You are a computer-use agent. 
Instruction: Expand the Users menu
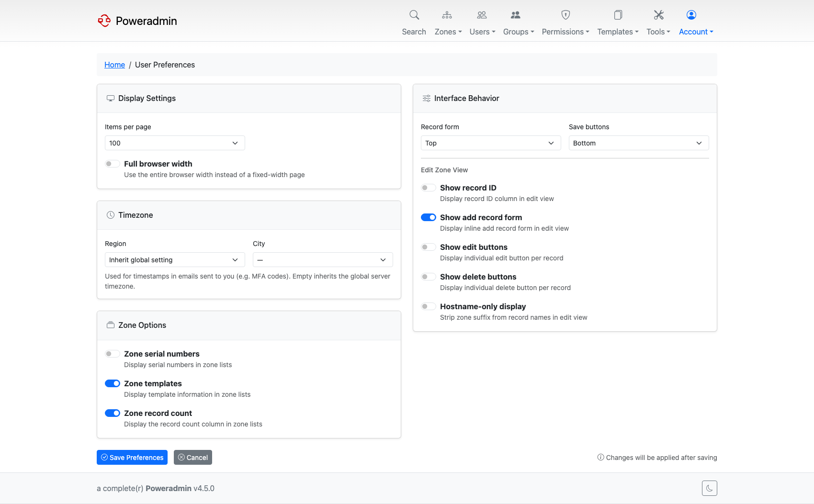click(x=482, y=32)
